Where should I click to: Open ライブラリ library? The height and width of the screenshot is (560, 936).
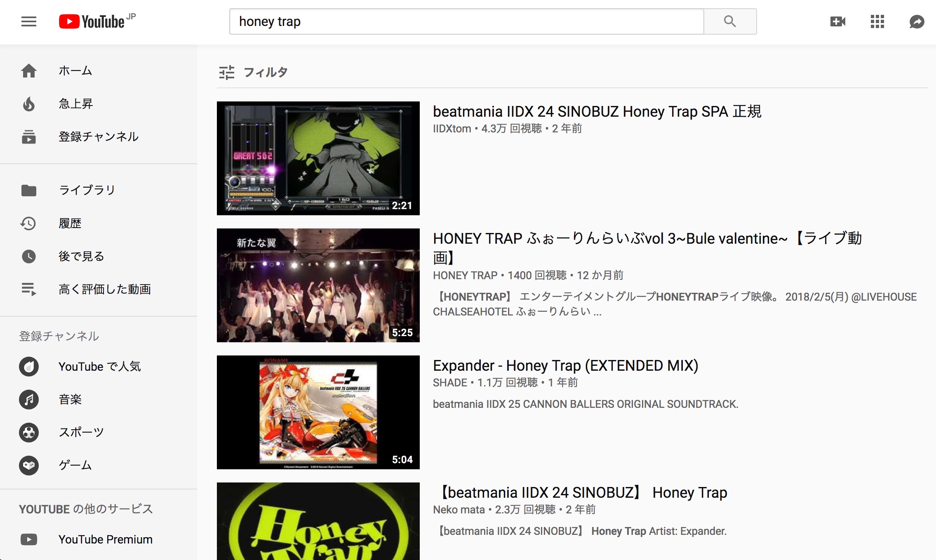click(99, 190)
